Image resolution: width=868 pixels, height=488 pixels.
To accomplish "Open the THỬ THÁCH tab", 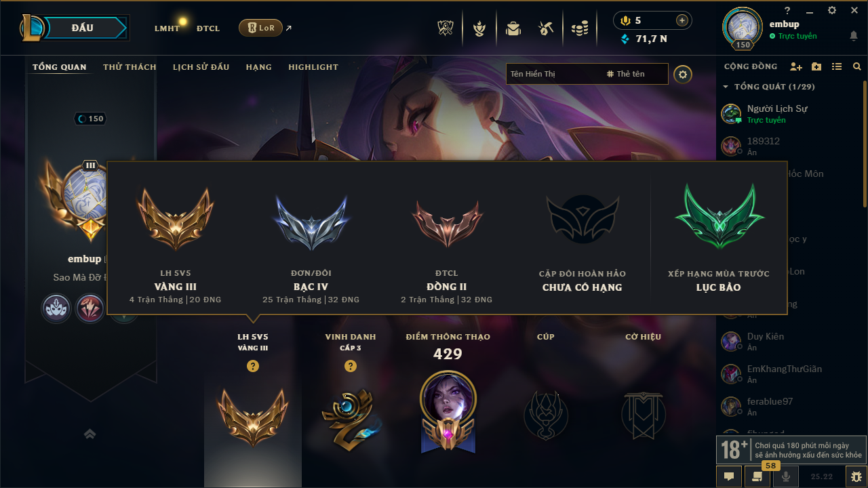I will coord(130,67).
